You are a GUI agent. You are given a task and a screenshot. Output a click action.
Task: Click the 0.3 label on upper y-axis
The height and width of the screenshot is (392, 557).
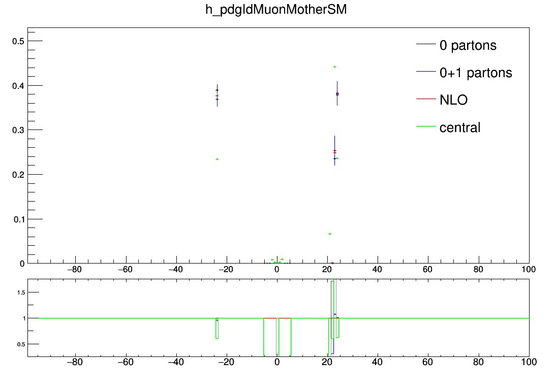(x=18, y=130)
